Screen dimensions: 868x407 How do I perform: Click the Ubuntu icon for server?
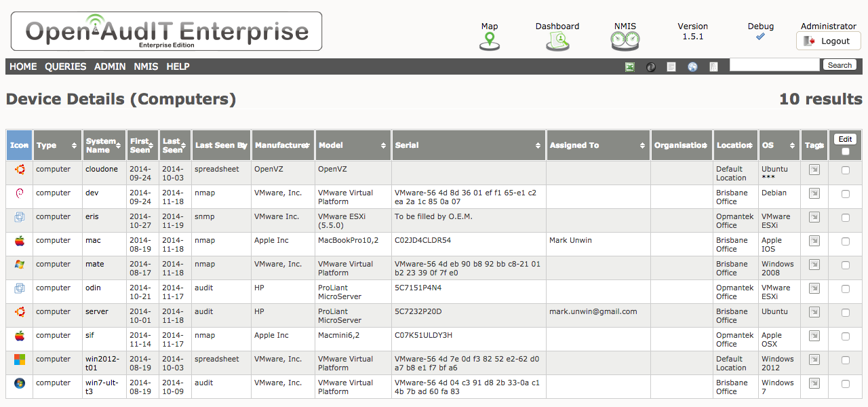click(20, 312)
